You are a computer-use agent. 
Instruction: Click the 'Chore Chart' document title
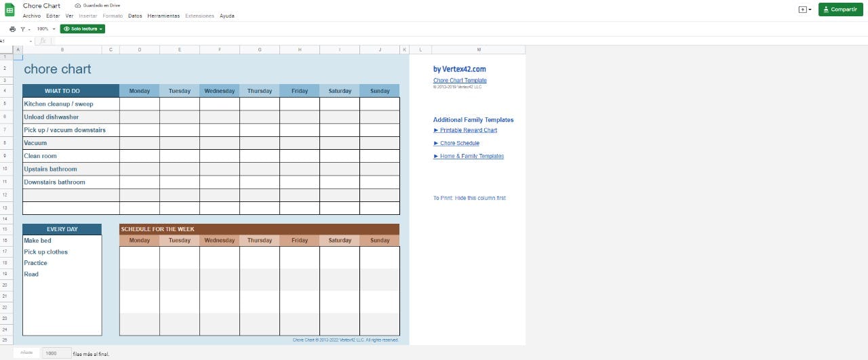(42, 5)
